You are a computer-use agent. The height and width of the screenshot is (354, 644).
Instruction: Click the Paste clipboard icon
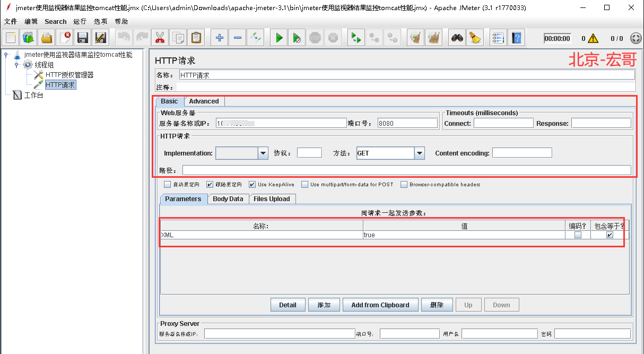point(196,38)
